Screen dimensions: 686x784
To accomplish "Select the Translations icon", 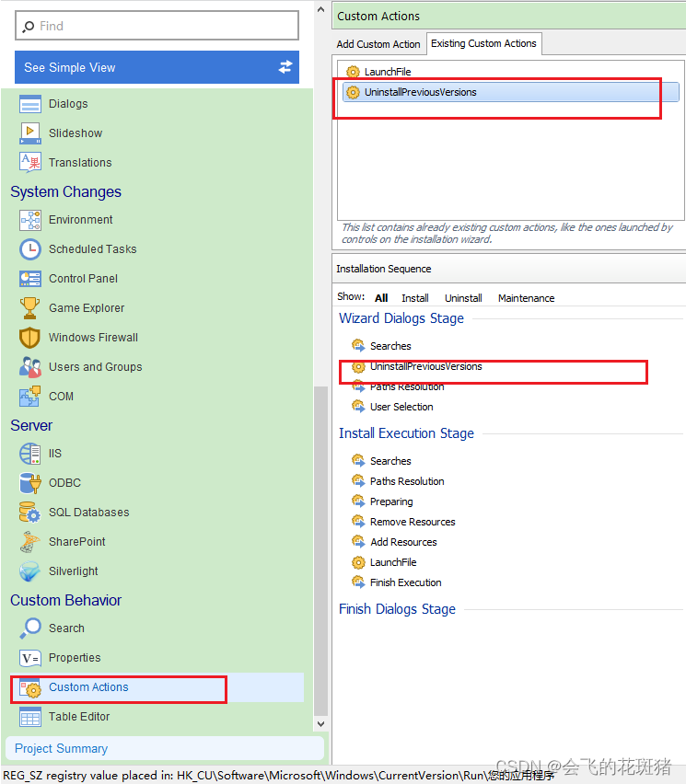I will tap(30, 163).
